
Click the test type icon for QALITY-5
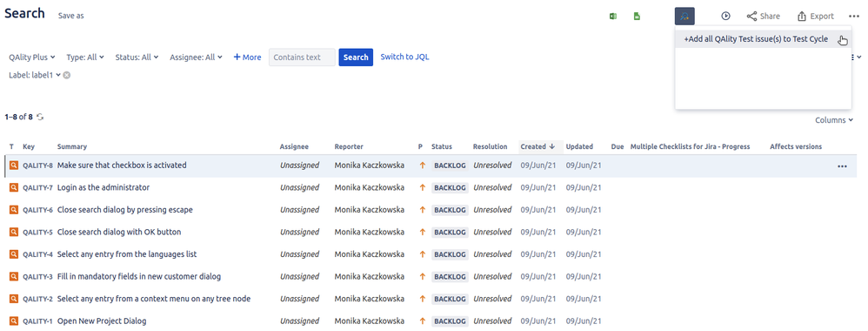14,232
